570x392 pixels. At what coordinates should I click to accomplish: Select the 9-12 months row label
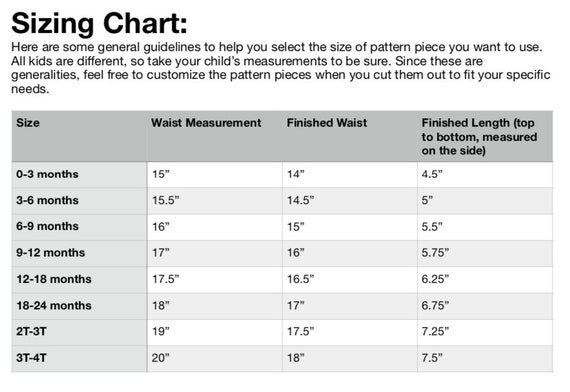pos(51,253)
